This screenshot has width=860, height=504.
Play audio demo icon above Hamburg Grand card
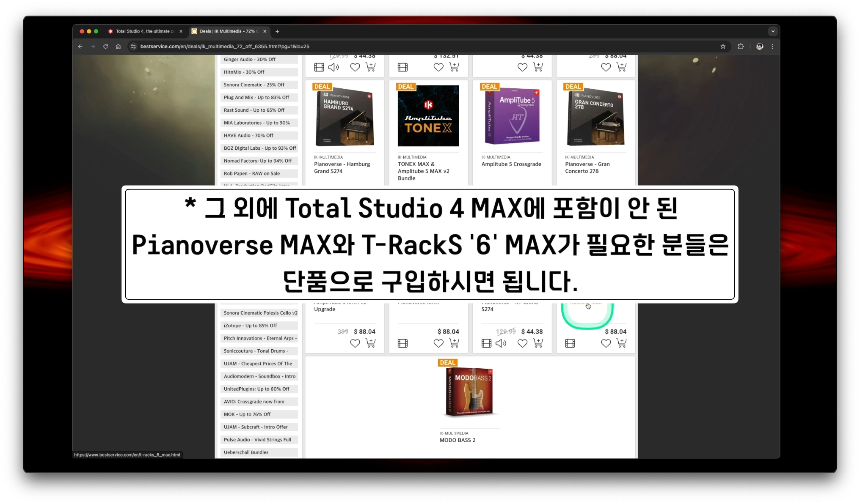pyautogui.click(x=334, y=67)
